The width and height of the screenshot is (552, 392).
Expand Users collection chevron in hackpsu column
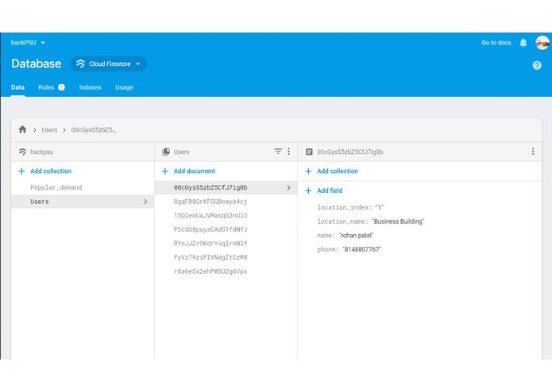point(145,202)
